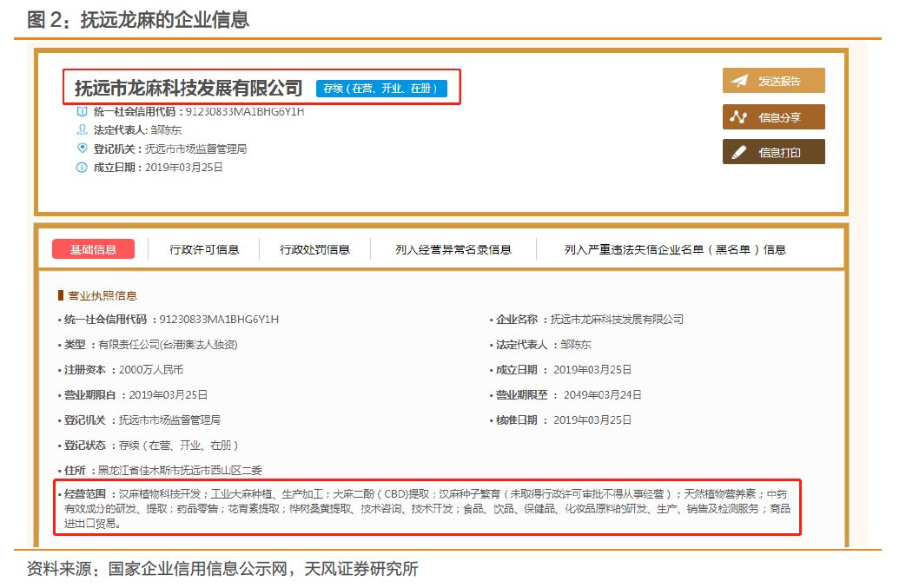Click the 营业期限至 value 2049年03月24日
Viewport: 906px width, 588px height.
tap(603, 395)
